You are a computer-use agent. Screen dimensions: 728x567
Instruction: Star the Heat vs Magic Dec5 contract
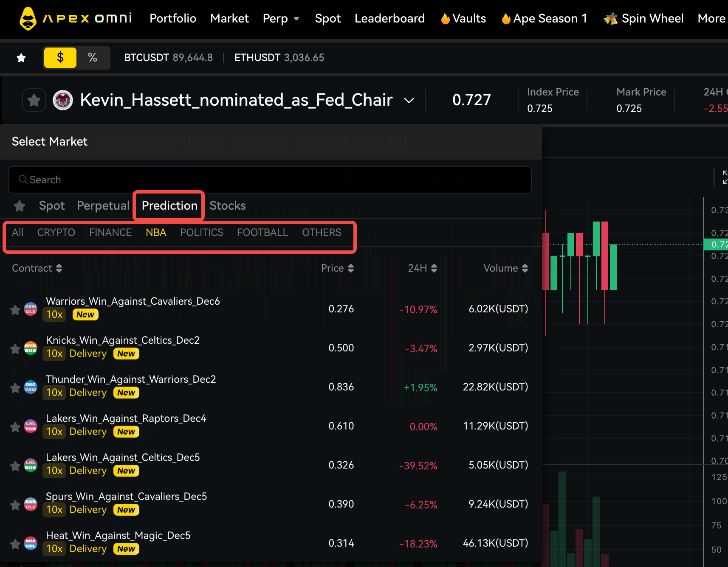tap(15, 544)
